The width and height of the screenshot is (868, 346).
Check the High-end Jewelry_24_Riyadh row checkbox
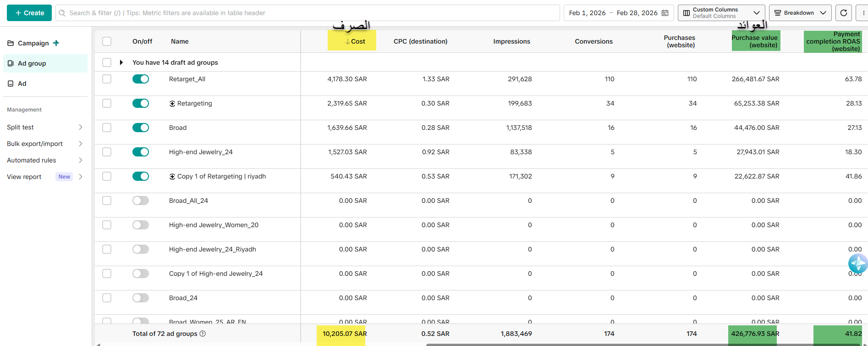107,249
